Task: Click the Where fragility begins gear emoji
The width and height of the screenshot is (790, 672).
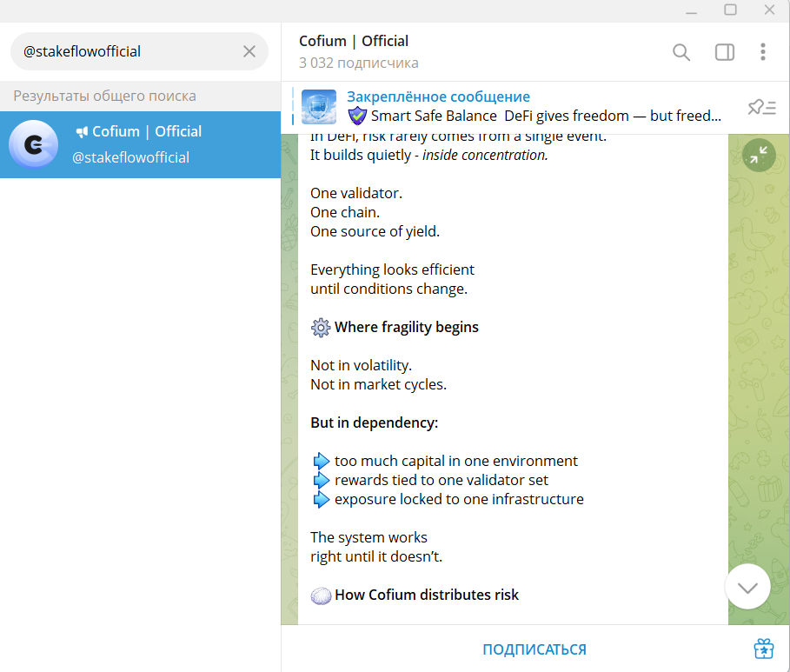Action: (x=321, y=328)
